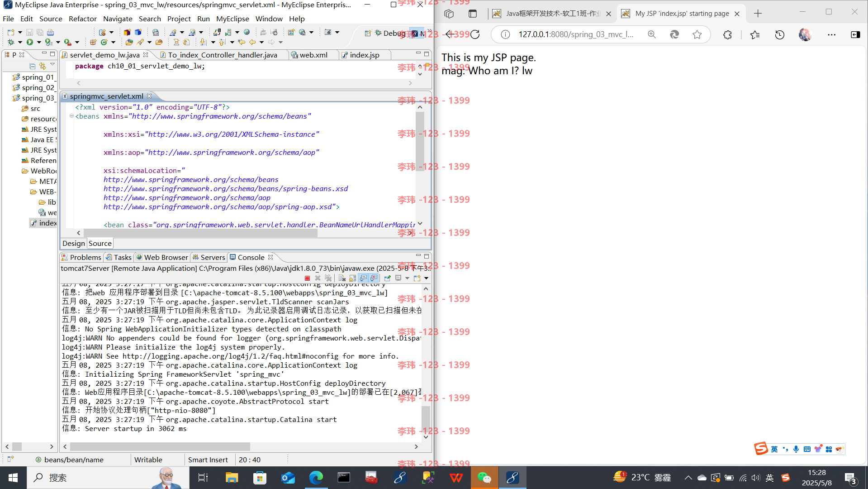Open the Display Selected Console dropdown arrow
The image size is (868, 489).
tap(407, 278)
